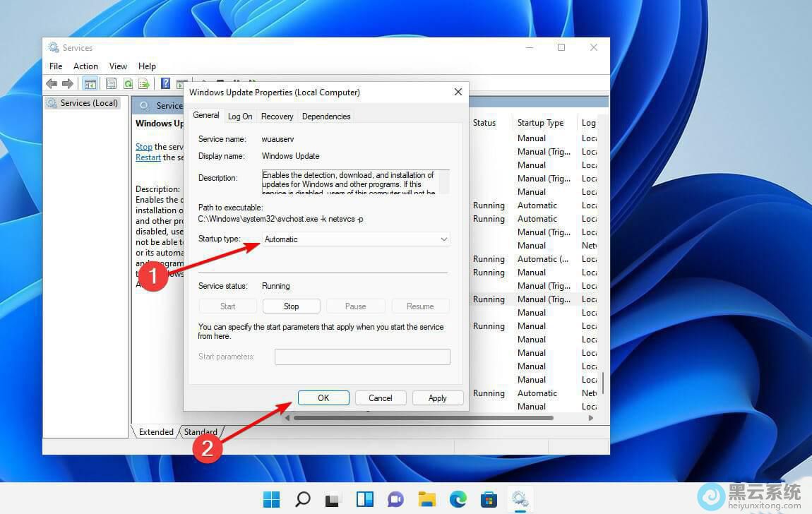
Task: Switch to the Log On tab
Action: (x=240, y=116)
